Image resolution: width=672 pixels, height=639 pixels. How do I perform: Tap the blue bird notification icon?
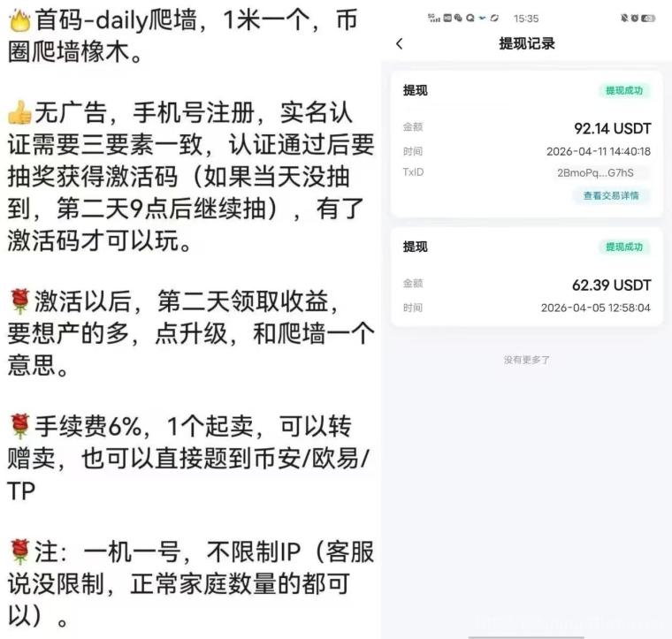point(483,18)
